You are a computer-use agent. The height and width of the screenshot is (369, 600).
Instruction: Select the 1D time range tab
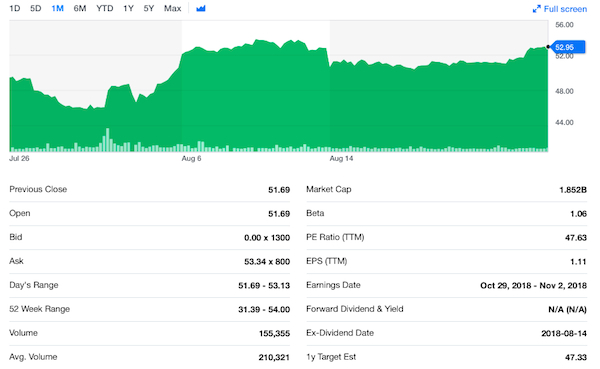(x=15, y=8)
